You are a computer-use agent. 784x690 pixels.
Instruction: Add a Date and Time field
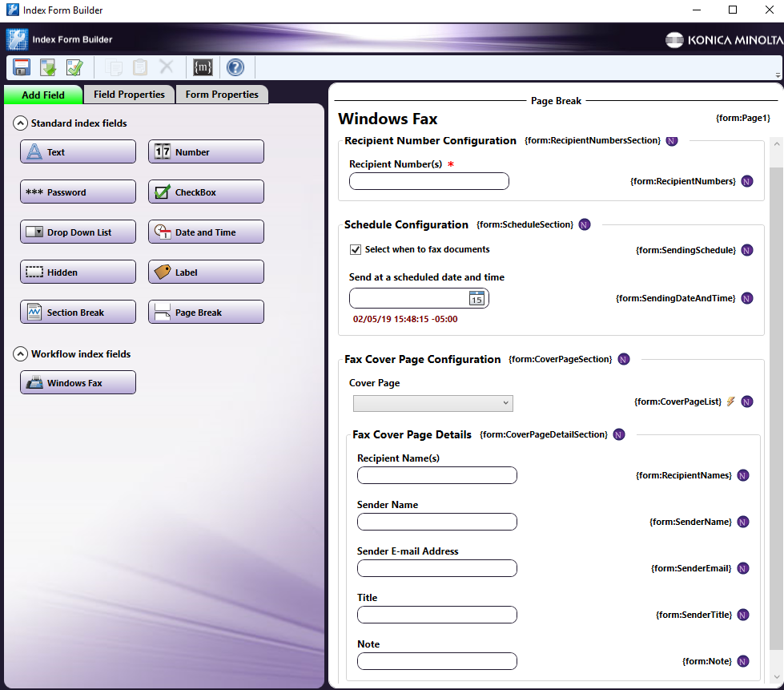point(206,232)
